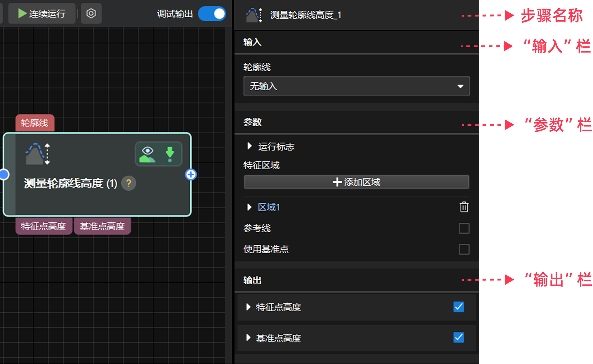Enable the 使用基准点 checkbox
Screen dimensions: 593x364
tap(464, 249)
